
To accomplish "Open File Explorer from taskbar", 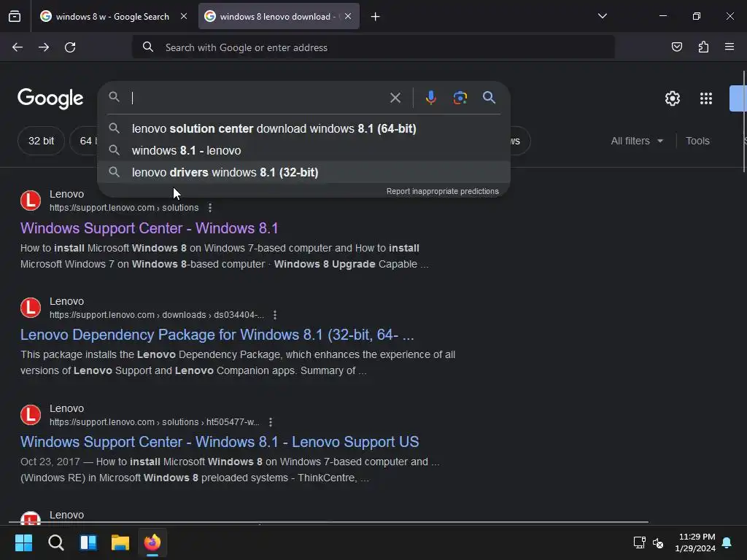I will pos(120,542).
